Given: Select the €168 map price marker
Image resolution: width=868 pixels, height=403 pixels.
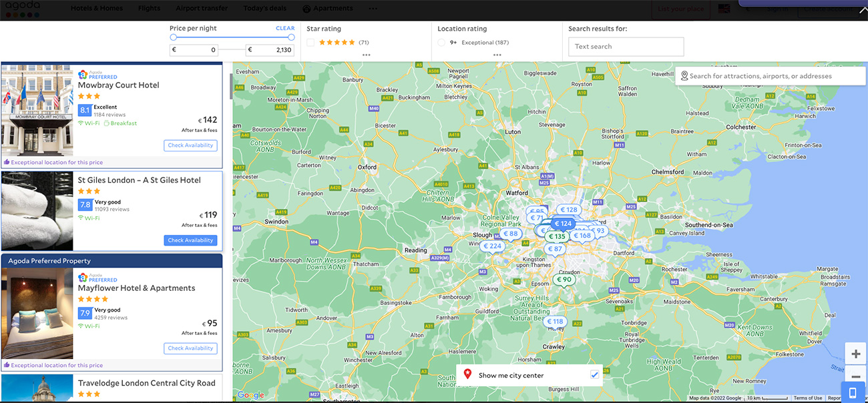Looking at the screenshot, I should 582,236.
